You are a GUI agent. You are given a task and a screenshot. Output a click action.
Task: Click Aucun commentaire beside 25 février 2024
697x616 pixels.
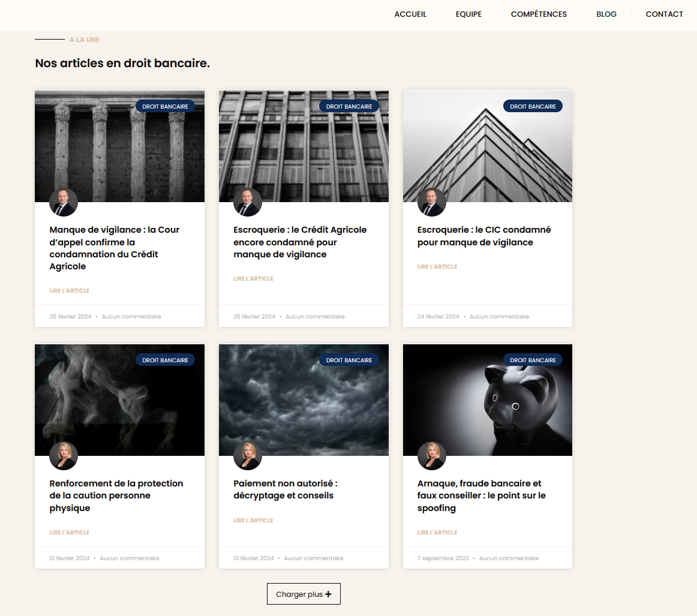[x=315, y=317]
